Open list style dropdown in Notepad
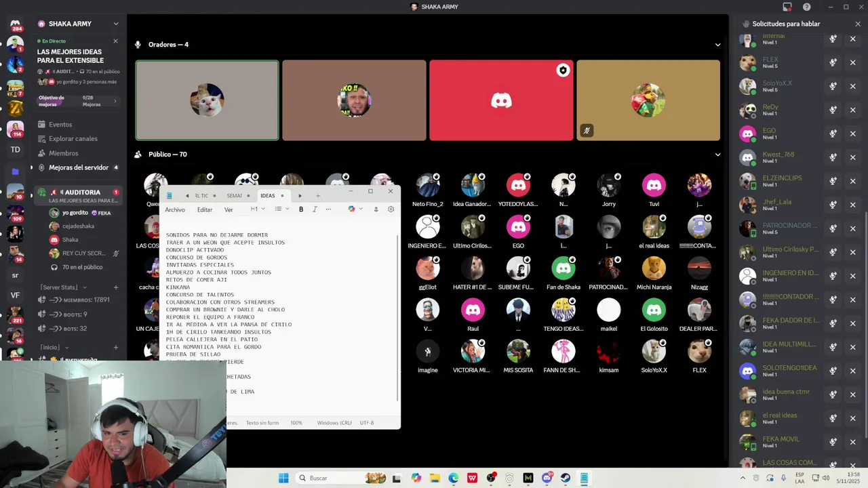868x488 pixels. (x=281, y=209)
